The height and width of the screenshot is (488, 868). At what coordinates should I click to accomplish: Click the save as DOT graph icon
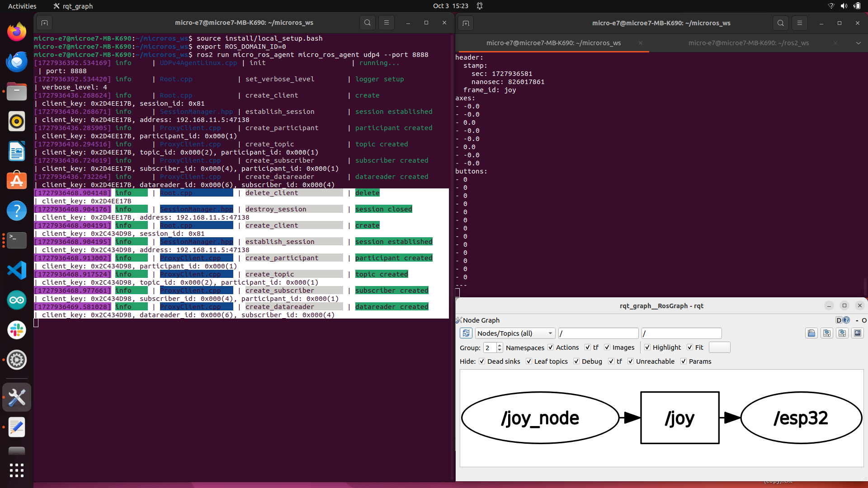tap(827, 333)
